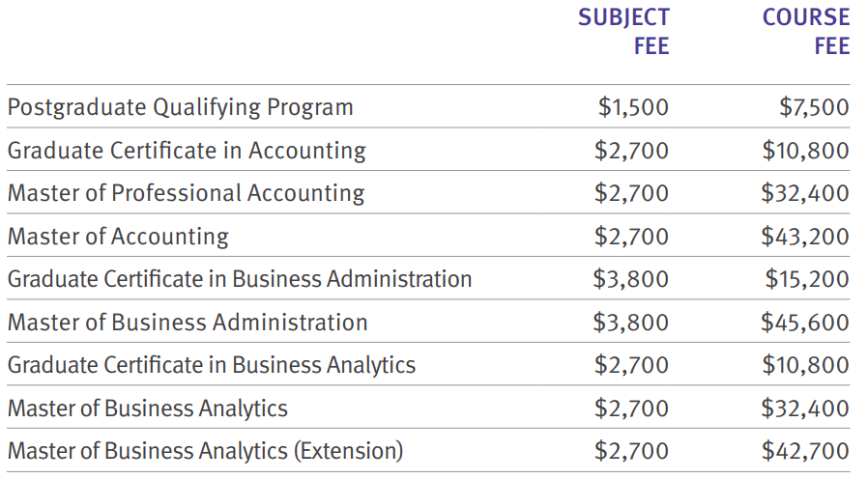Image resolution: width=868 pixels, height=479 pixels.
Task: Click the $42,700 course fee value
Action: pos(805,451)
